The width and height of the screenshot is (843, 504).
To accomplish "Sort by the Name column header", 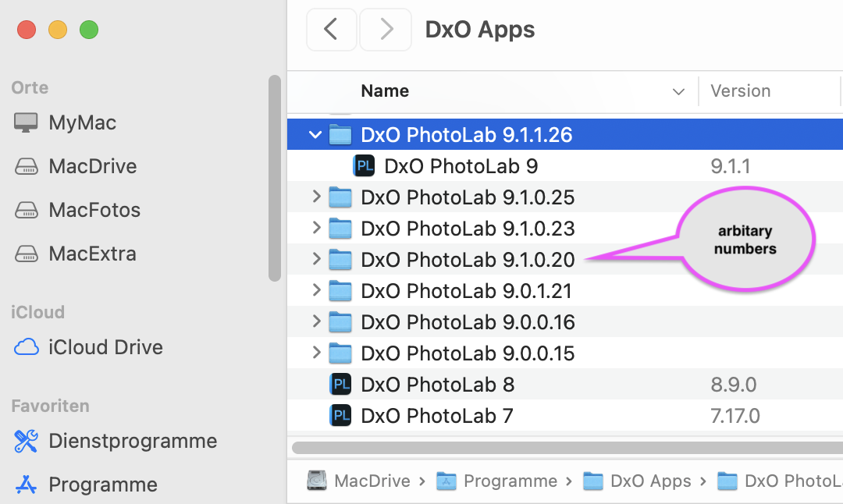I will coord(385,91).
